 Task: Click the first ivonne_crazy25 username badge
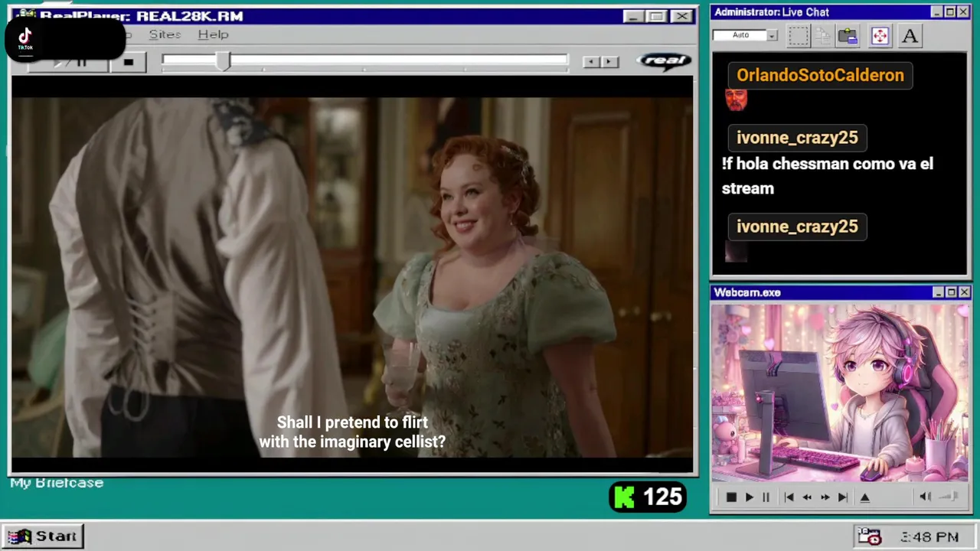point(797,138)
